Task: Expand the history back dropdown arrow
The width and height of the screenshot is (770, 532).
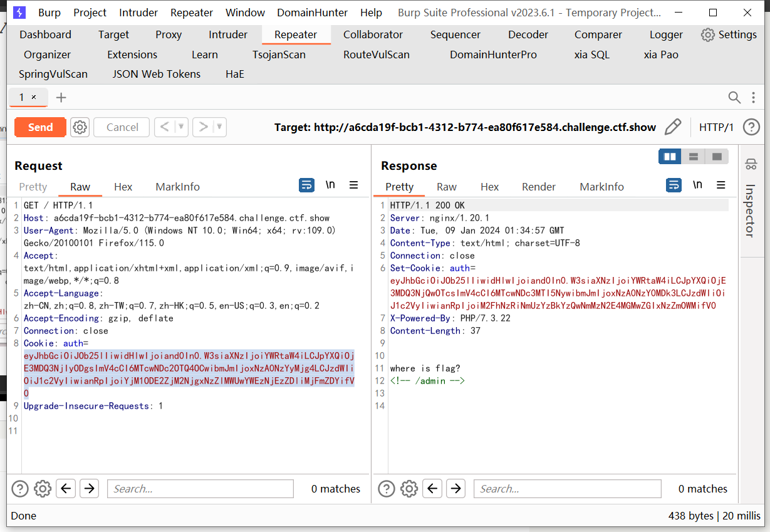Action: coord(182,127)
